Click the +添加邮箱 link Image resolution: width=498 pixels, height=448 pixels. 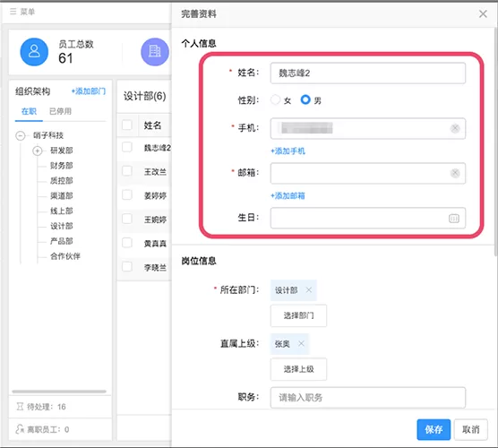[288, 195]
